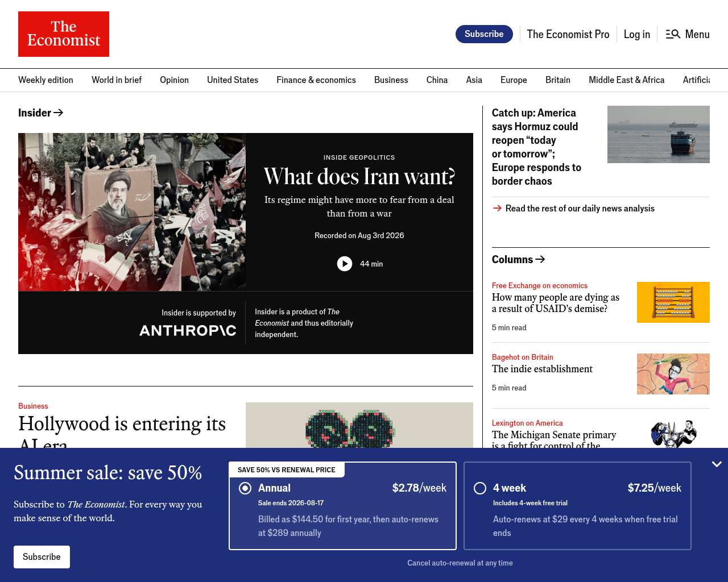
Task: Open the Lexington illustration thumbnail
Action: coord(673,434)
